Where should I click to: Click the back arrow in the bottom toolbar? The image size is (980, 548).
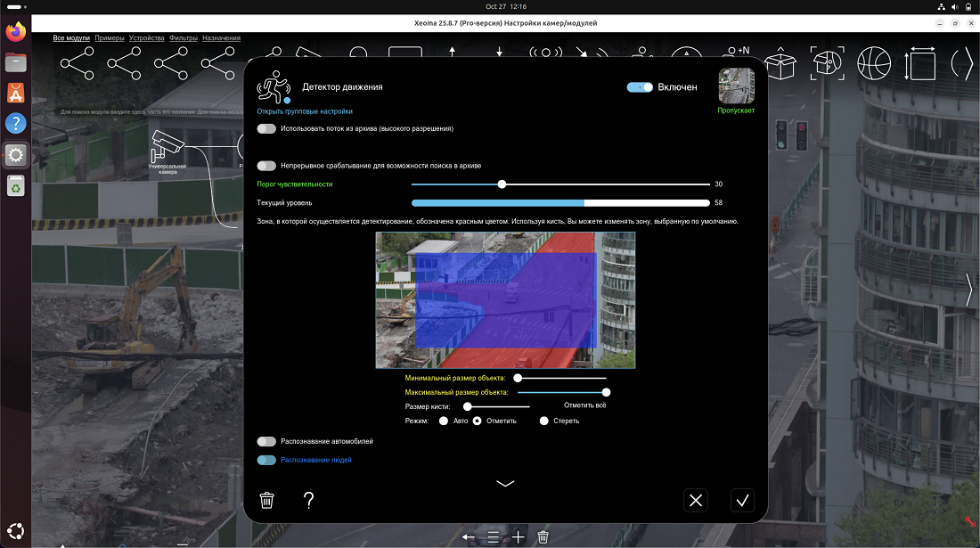pos(469,537)
